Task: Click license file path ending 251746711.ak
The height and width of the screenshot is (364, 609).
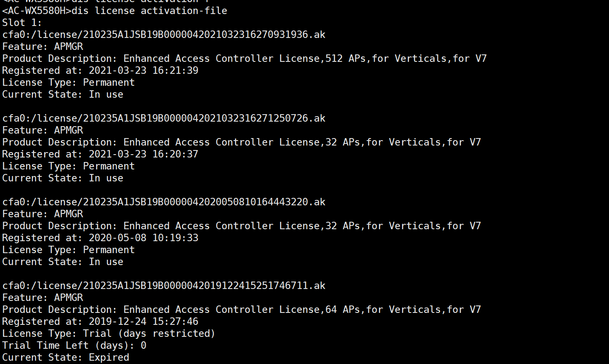Action: [164, 286]
